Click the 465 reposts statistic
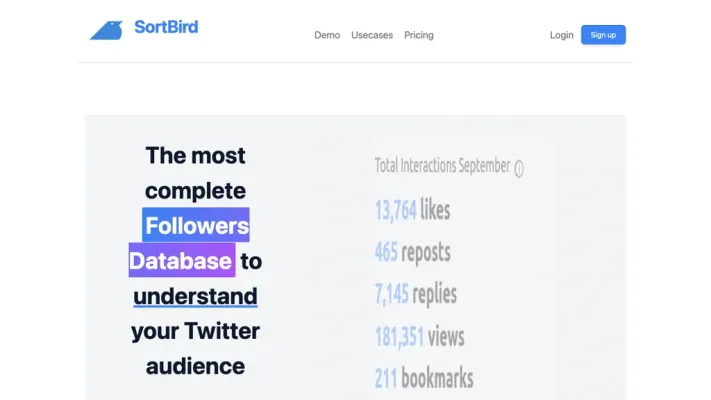This screenshot has width=711, height=400. point(412,252)
